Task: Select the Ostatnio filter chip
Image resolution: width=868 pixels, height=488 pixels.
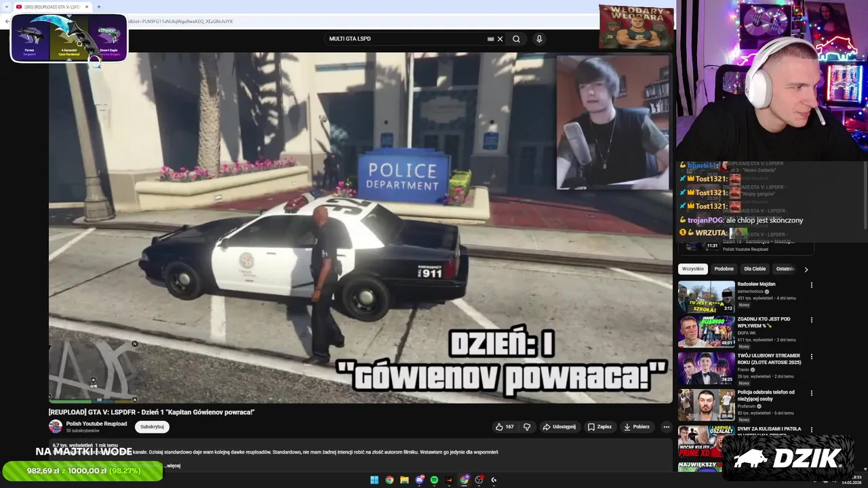Action: tap(785, 269)
